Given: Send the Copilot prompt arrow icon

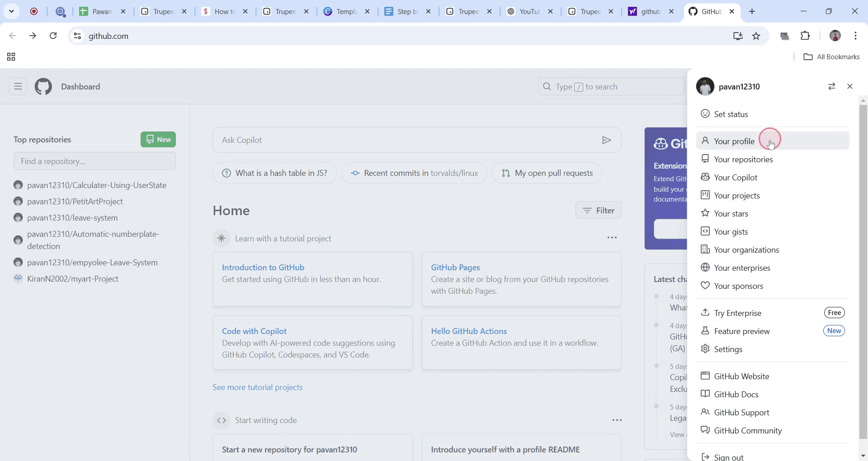Looking at the screenshot, I should pyautogui.click(x=607, y=140).
